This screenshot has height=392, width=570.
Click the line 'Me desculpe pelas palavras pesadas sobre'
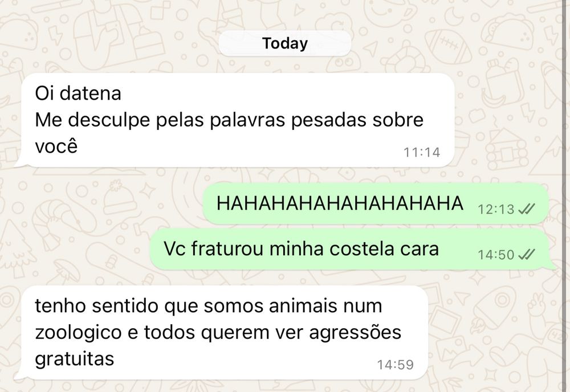[x=229, y=120]
